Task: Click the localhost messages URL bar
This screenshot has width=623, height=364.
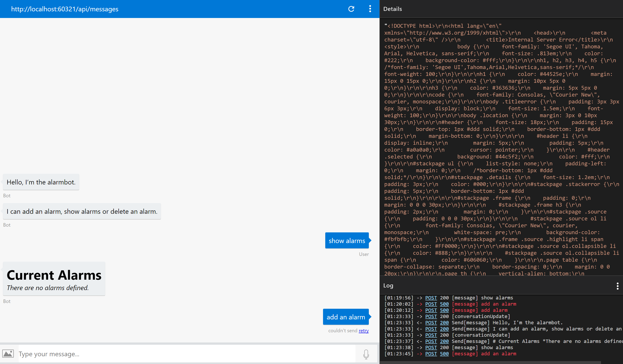Action: tap(65, 9)
